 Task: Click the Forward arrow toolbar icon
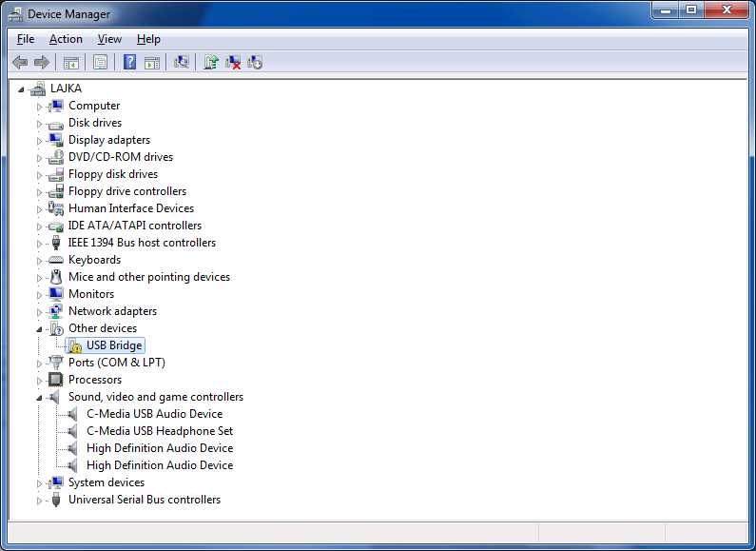pyautogui.click(x=42, y=62)
